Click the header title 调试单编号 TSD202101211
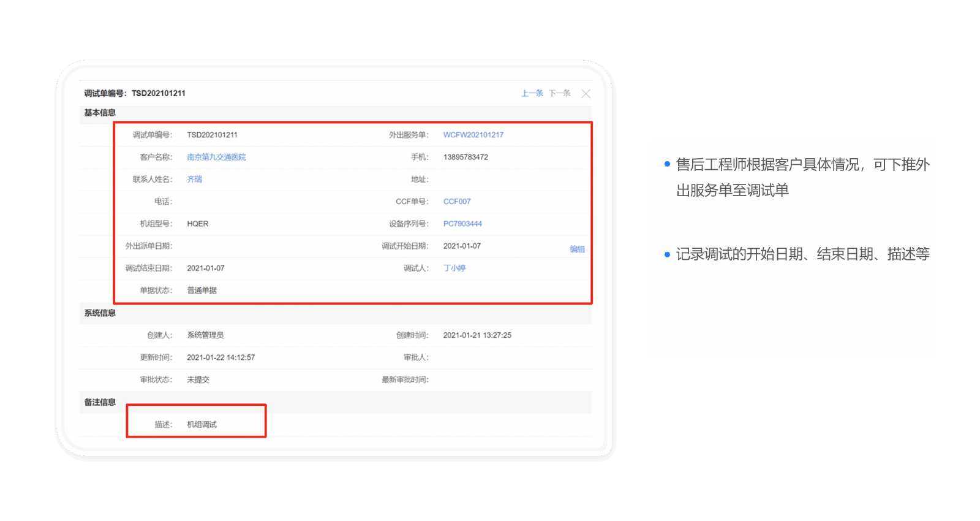This screenshot has height=521, width=980. click(135, 93)
